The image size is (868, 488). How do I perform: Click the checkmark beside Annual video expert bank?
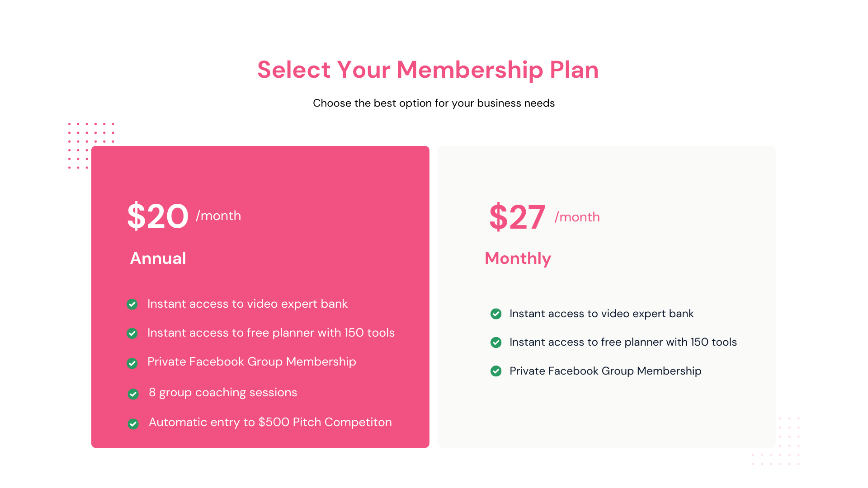pyautogui.click(x=132, y=304)
